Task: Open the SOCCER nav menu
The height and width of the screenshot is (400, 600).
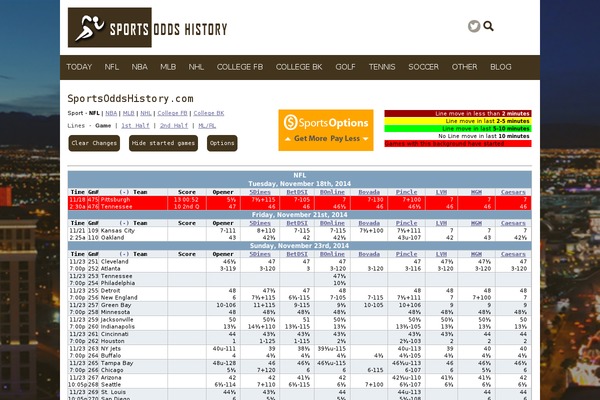Action: [x=424, y=67]
